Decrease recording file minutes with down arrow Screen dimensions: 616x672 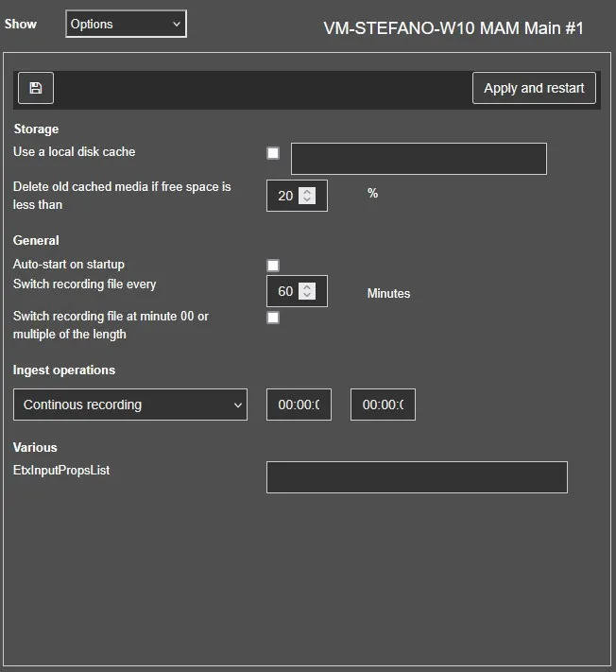point(306,296)
